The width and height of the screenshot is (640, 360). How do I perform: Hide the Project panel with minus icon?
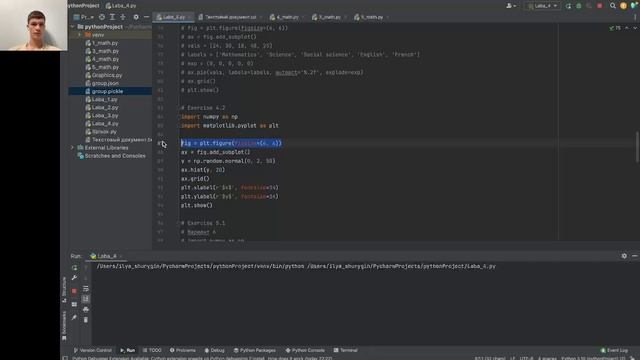pyautogui.click(x=146, y=17)
